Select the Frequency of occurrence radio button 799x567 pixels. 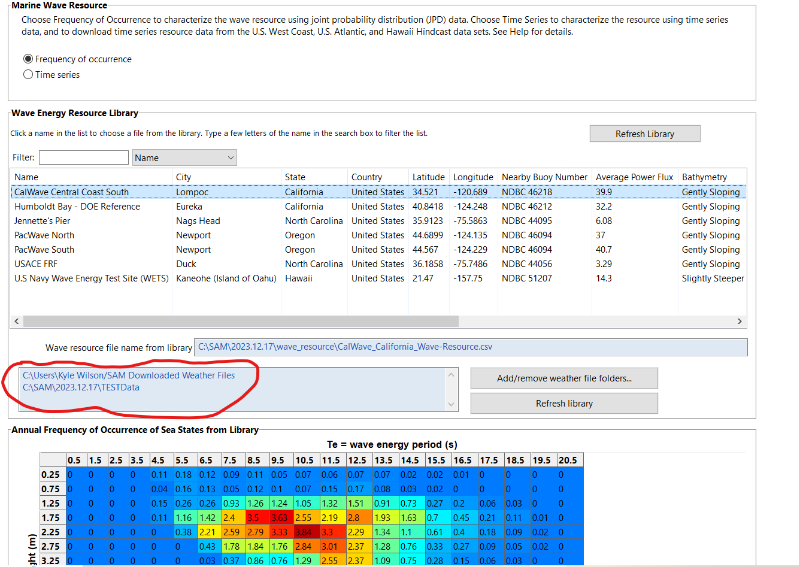(28, 59)
